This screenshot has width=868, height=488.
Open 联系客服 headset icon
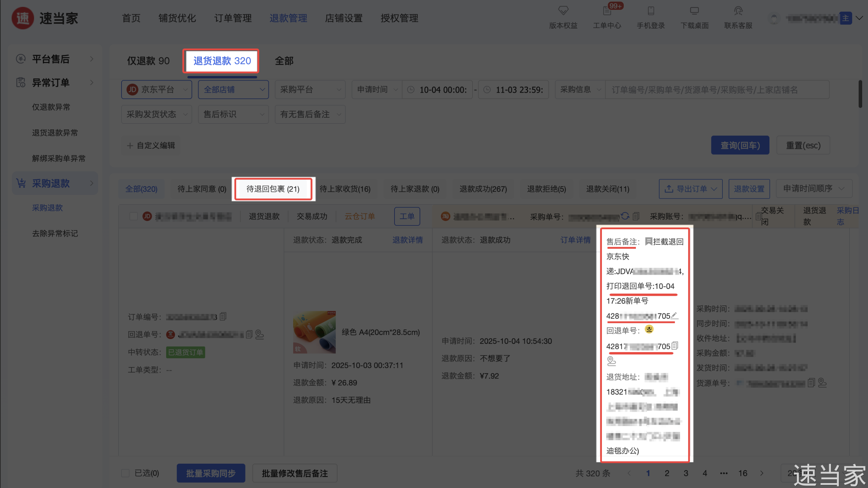(738, 11)
